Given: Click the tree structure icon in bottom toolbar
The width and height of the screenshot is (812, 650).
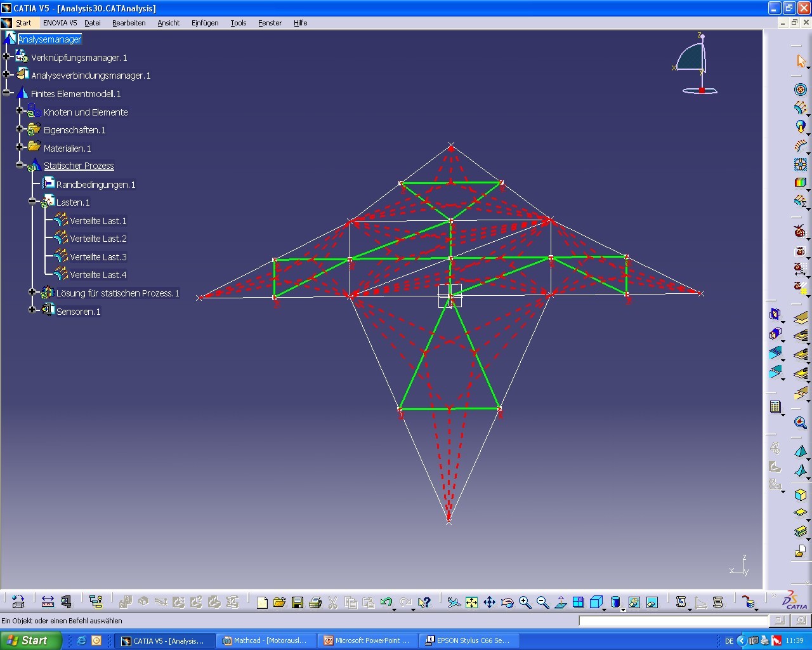Looking at the screenshot, I should click(x=96, y=602).
